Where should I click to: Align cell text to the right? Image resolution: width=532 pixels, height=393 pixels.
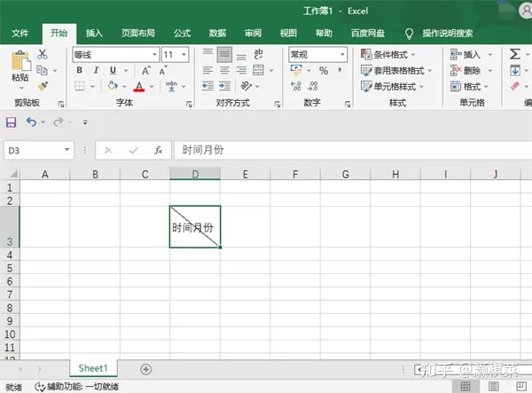[x=241, y=70]
